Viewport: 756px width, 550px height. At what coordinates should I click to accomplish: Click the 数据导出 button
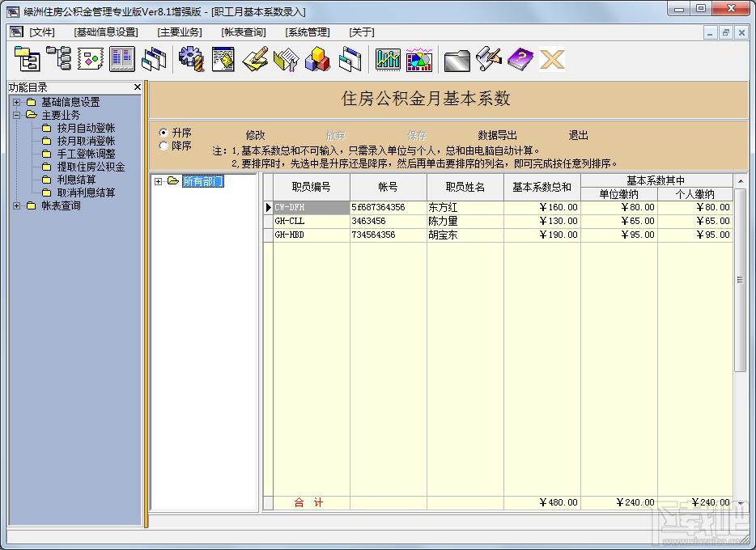point(497,135)
